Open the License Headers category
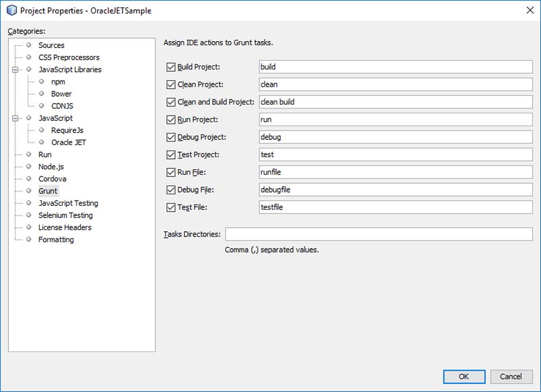541x392 pixels. [x=65, y=227]
